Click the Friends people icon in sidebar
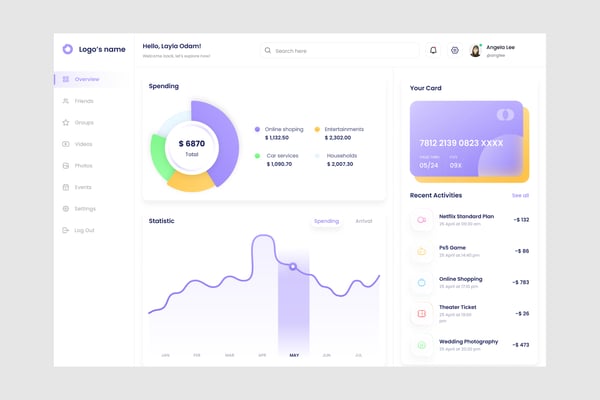This screenshot has width=600, height=400. point(66,101)
